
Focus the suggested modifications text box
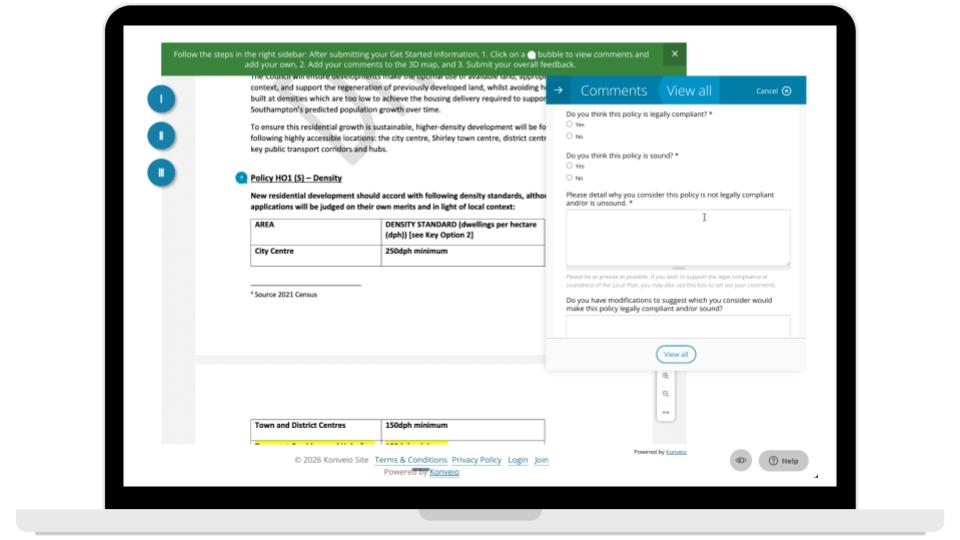678,327
